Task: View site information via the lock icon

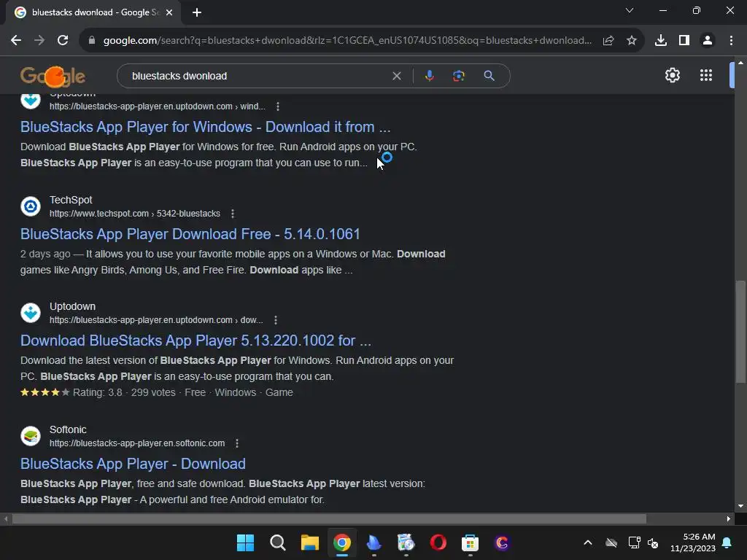Action: pos(92,41)
